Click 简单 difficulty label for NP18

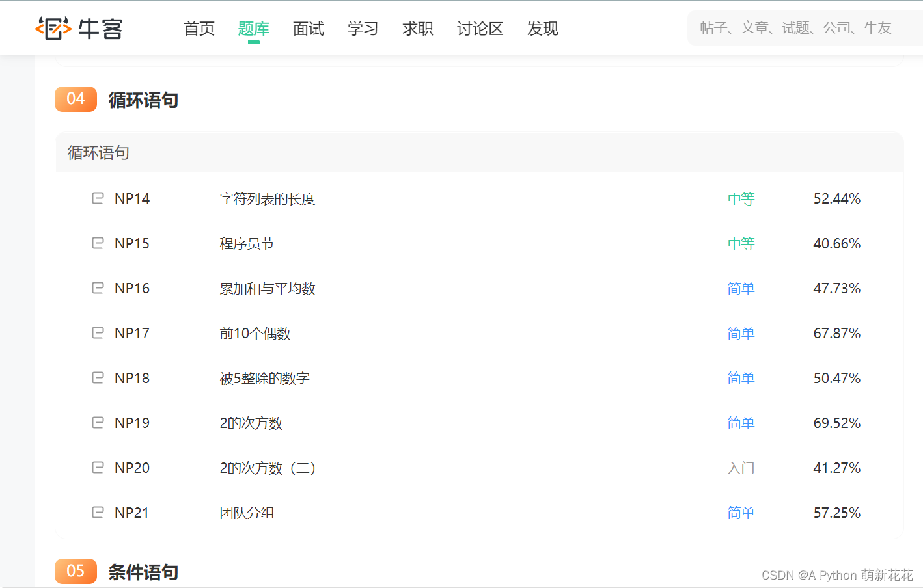tap(741, 378)
